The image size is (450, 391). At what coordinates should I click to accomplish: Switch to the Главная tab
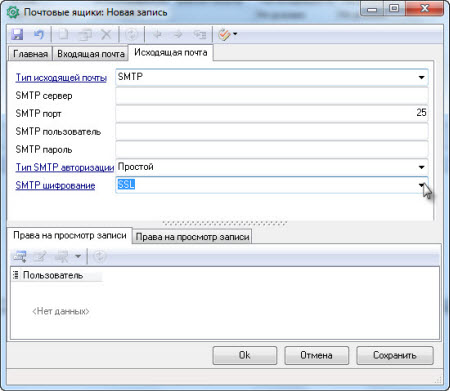pos(30,54)
